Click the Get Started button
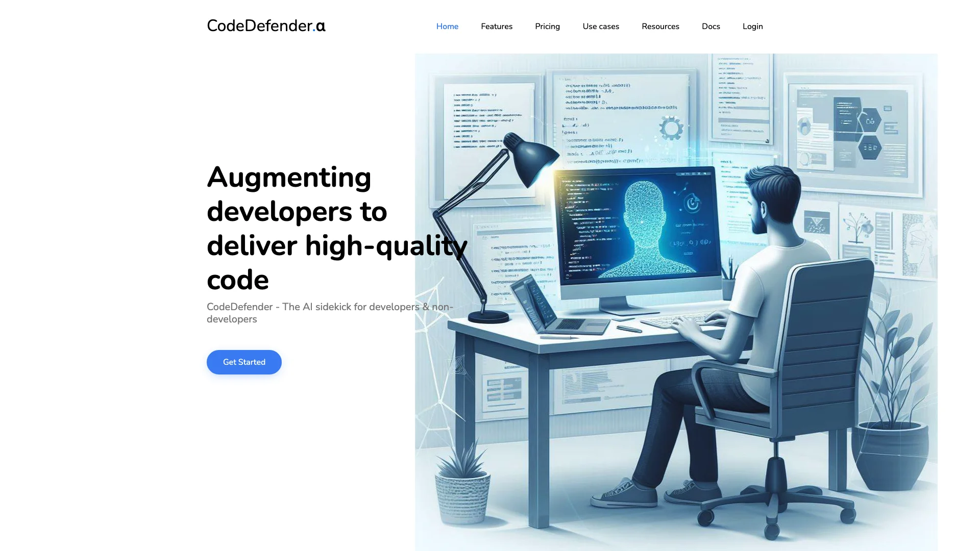Image resolution: width=980 pixels, height=551 pixels. click(x=243, y=362)
